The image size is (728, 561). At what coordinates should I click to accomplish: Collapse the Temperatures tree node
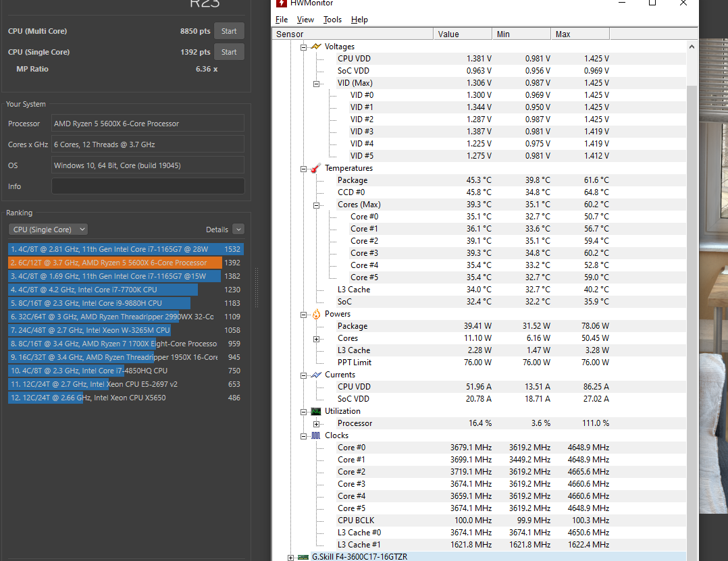tap(303, 169)
